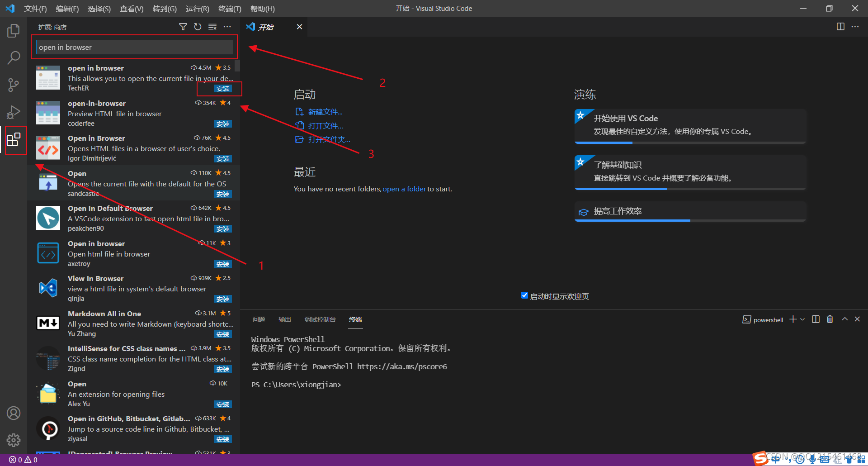The image size is (868, 466).
Task: Click the Markdown All in One extension icon
Action: [48, 323]
